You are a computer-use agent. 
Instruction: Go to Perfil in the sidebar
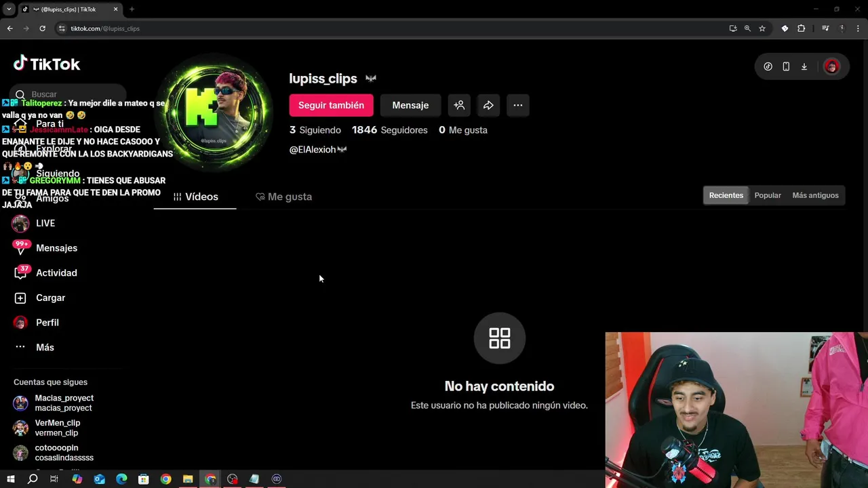tap(36, 323)
